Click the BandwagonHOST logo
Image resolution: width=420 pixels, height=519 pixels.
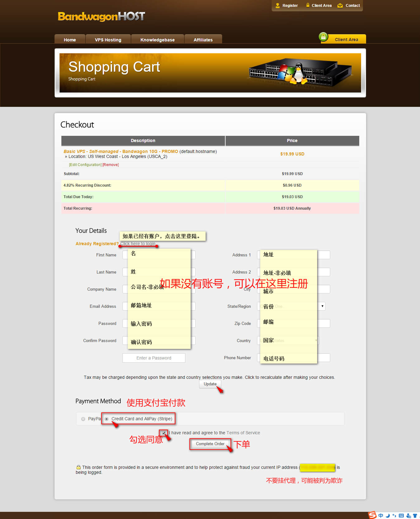pos(101,16)
